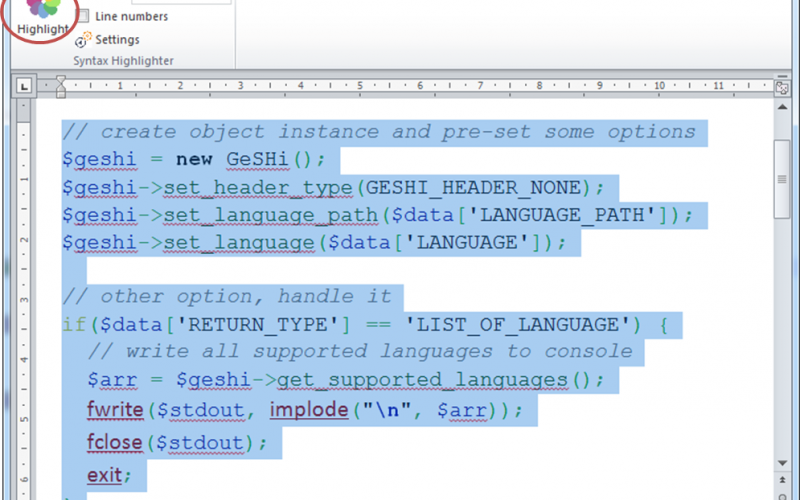Select the first line indent marker on ruler
Viewport: 800px width, 500px height.
60,81
